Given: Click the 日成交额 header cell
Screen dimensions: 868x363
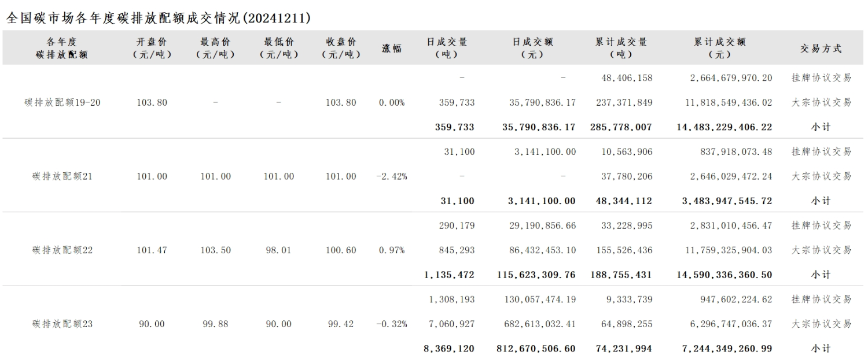Looking at the screenshot, I should (x=532, y=48).
